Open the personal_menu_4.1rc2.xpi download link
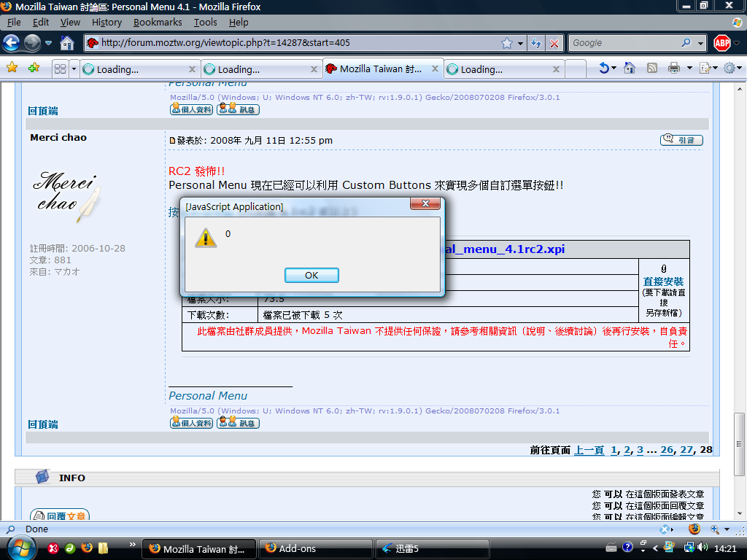Screen dimensions: 747x560 (x=505, y=249)
